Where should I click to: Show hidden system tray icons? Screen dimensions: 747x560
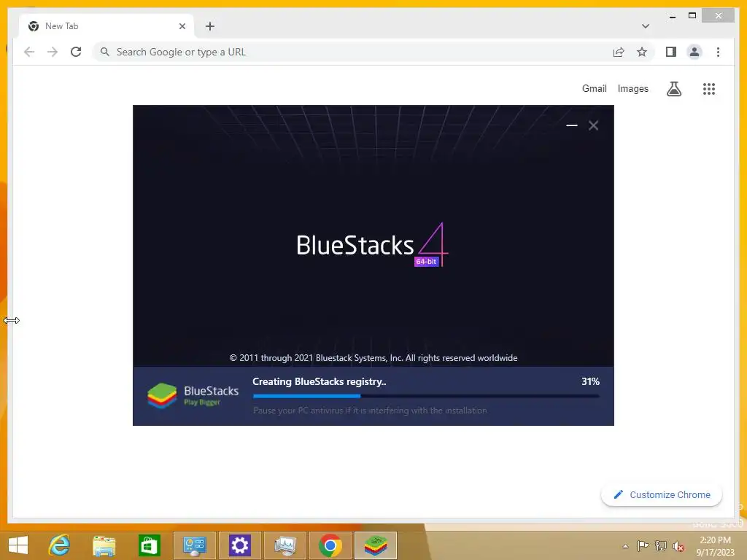[625, 546]
